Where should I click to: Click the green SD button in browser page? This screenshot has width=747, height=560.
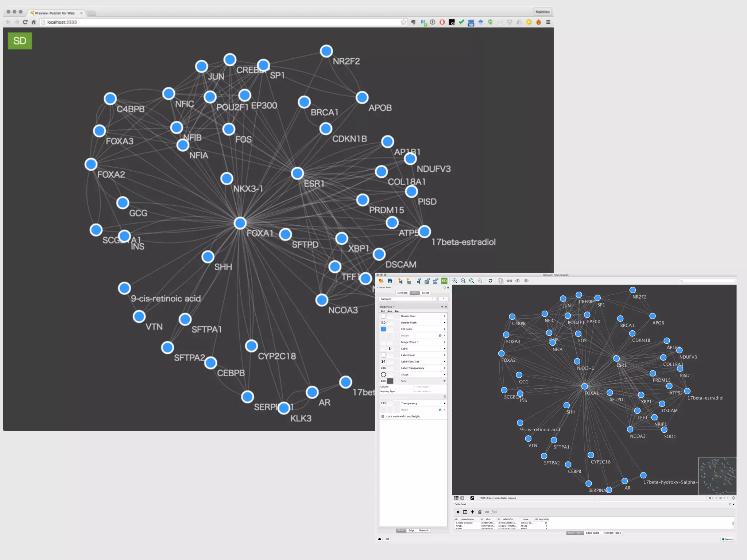point(20,40)
